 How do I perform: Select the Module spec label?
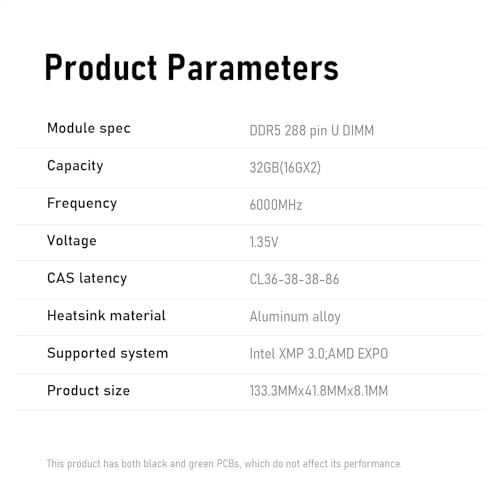(89, 129)
